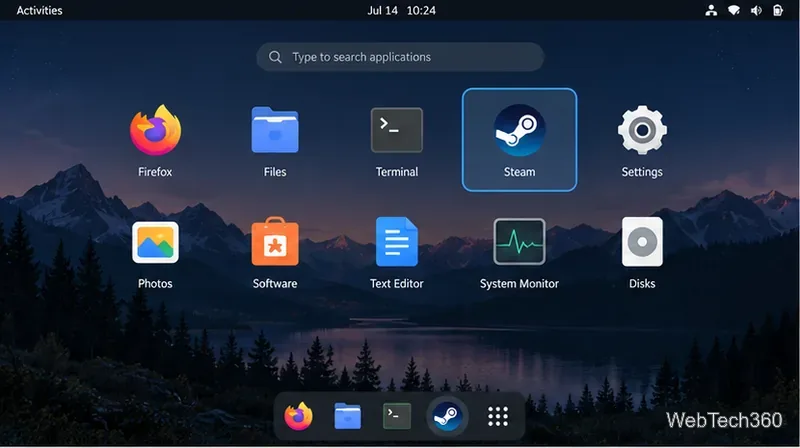Click Steam icon in the dock
The image size is (800, 448).
tap(447, 416)
